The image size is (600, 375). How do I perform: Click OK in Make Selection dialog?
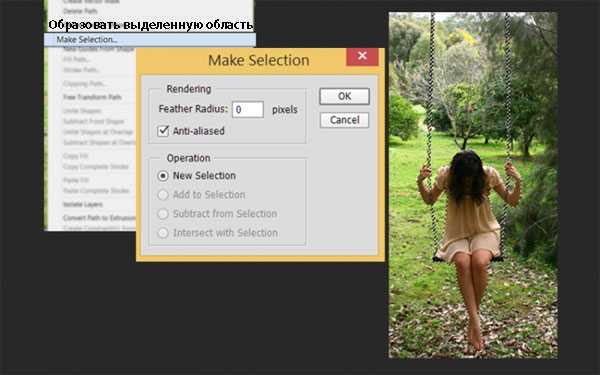point(344,96)
